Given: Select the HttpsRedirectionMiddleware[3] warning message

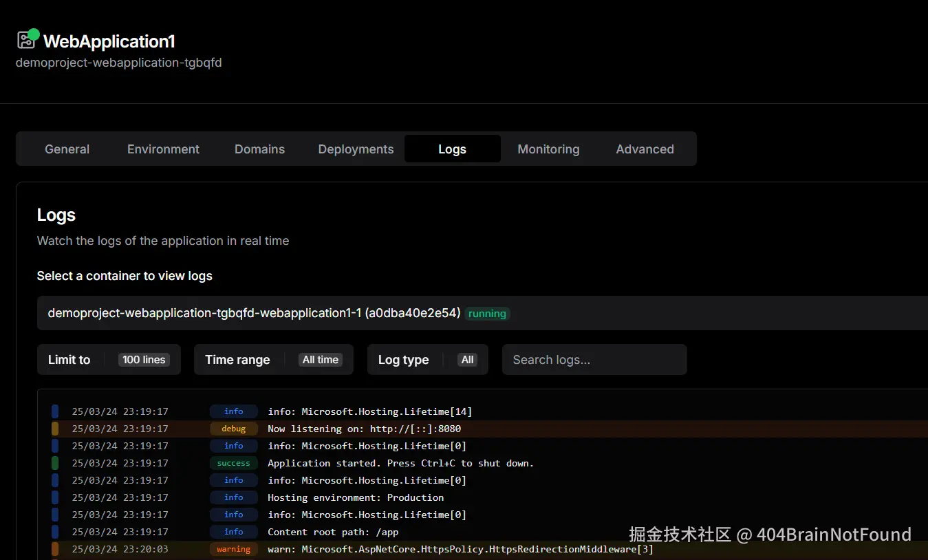Looking at the screenshot, I should coord(460,549).
